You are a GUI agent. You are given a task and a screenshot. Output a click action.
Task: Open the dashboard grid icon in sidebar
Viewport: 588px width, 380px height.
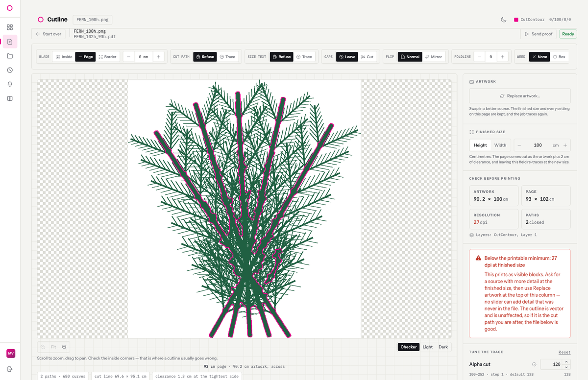pos(10,27)
